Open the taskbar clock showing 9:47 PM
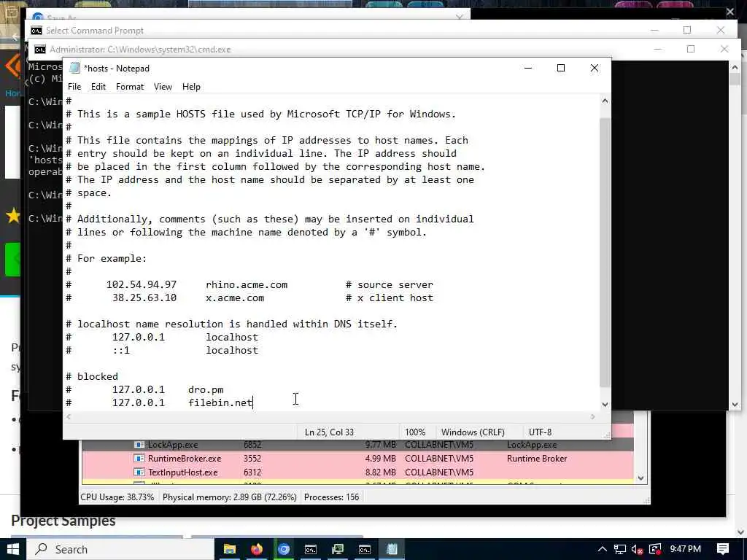This screenshot has height=560, width=747. coord(685,549)
